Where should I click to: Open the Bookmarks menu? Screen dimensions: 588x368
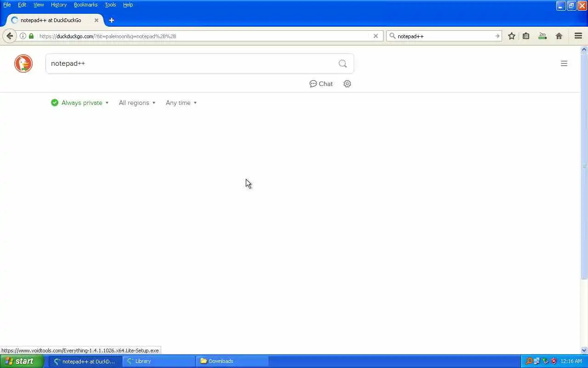pos(86,5)
